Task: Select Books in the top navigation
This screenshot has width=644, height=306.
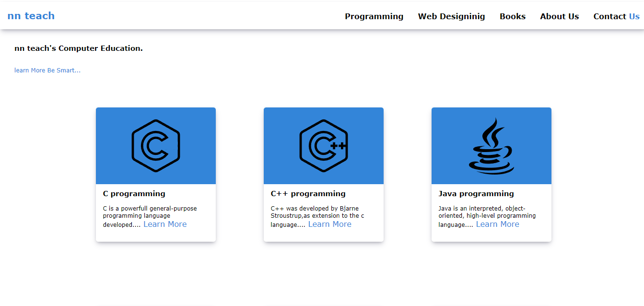Action: pyautogui.click(x=512, y=16)
